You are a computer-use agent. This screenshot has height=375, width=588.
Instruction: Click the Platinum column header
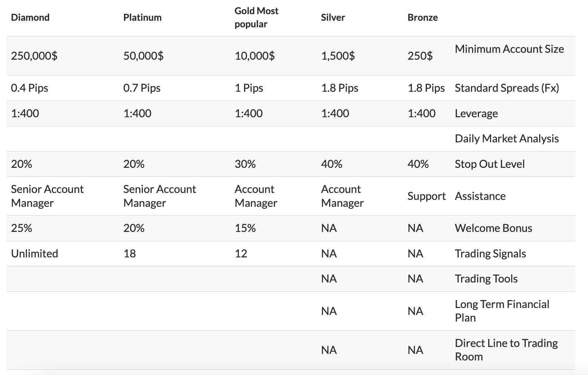(x=142, y=17)
